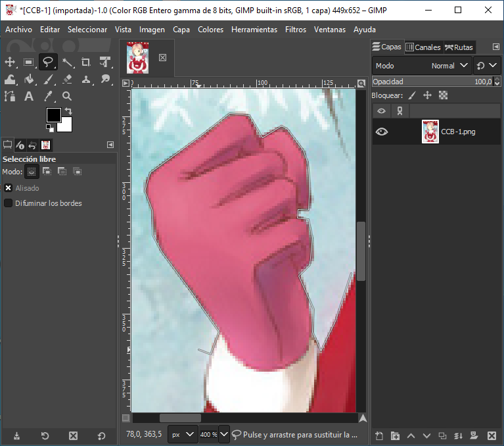504x446 pixels.
Task: Lock position and size with cross icon
Action: pos(427,95)
